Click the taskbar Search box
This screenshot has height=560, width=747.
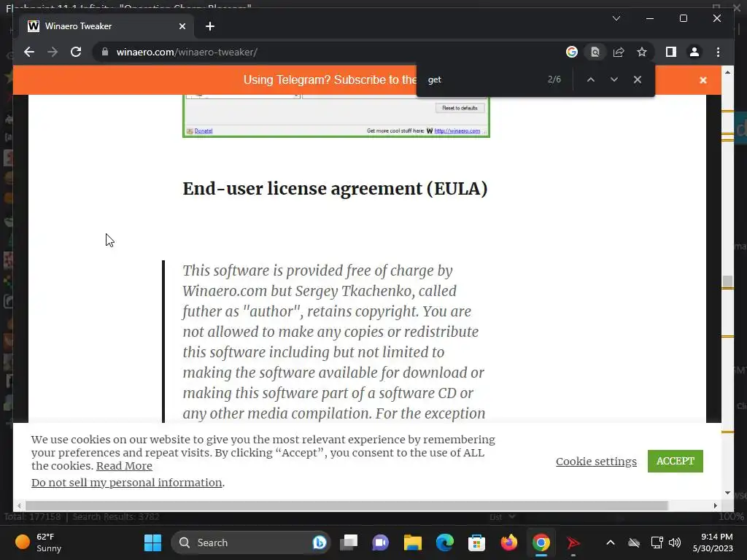pos(251,542)
